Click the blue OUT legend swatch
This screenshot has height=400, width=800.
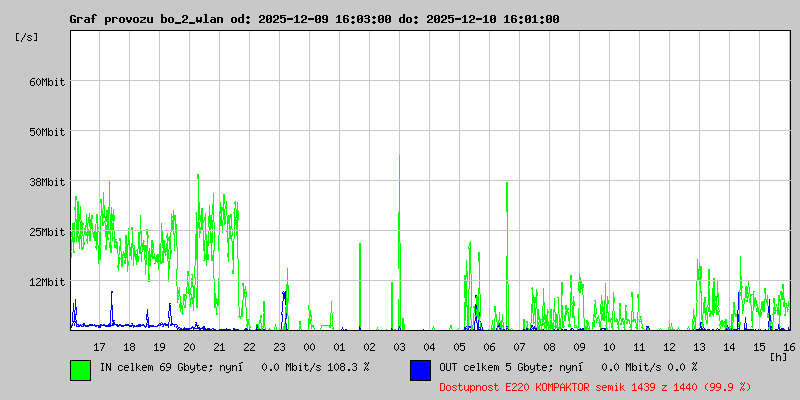point(420,369)
